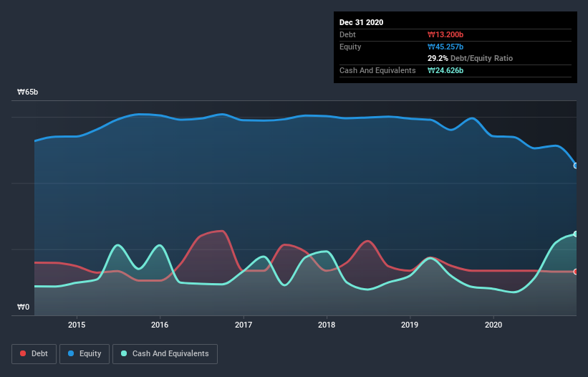
Task: Click the 2018 x-axis label
Action: click(x=327, y=325)
